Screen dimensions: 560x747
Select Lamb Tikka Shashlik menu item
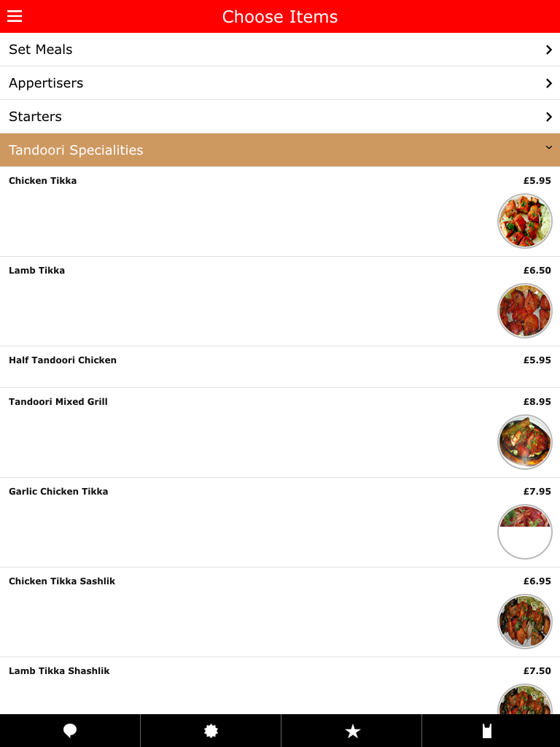click(59, 671)
